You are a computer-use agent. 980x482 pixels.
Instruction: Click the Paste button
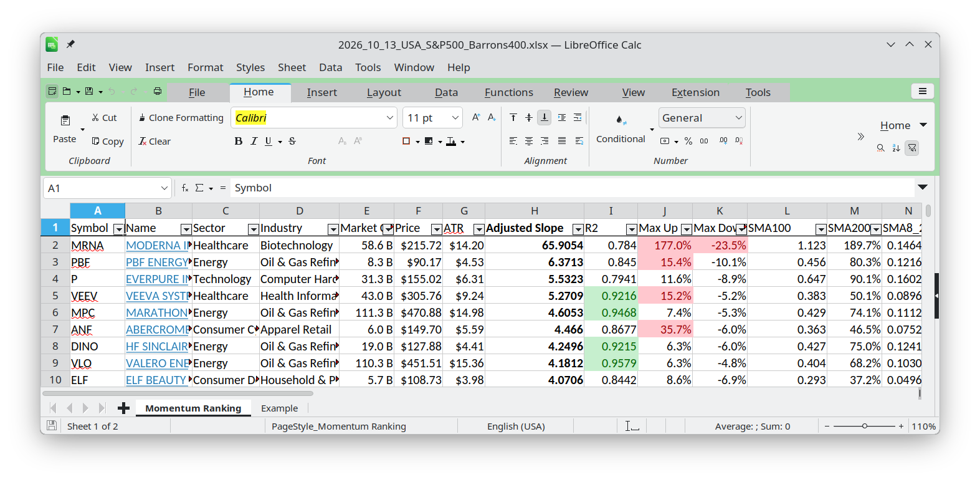coord(65,129)
